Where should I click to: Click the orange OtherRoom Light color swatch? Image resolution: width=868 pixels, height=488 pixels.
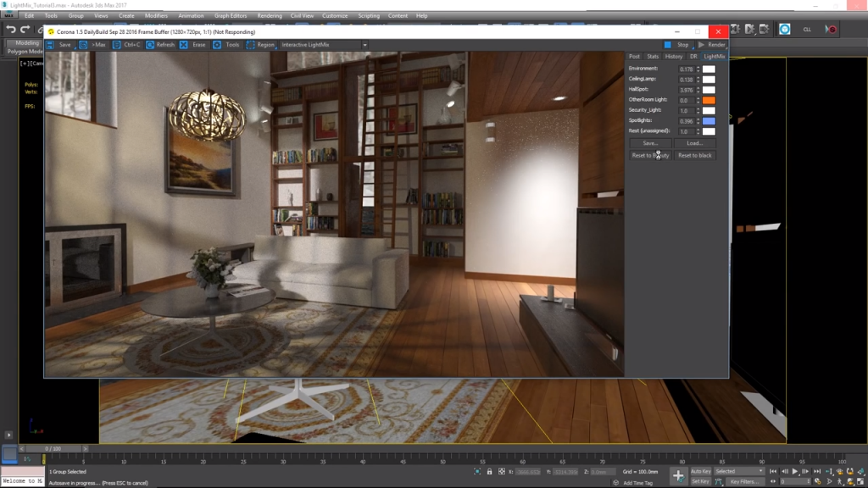click(x=709, y=100)
